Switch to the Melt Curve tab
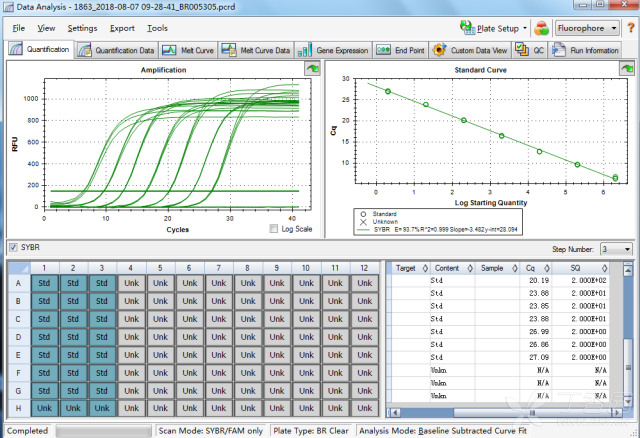This screenshot has width=640, height=438. (188, 50)
